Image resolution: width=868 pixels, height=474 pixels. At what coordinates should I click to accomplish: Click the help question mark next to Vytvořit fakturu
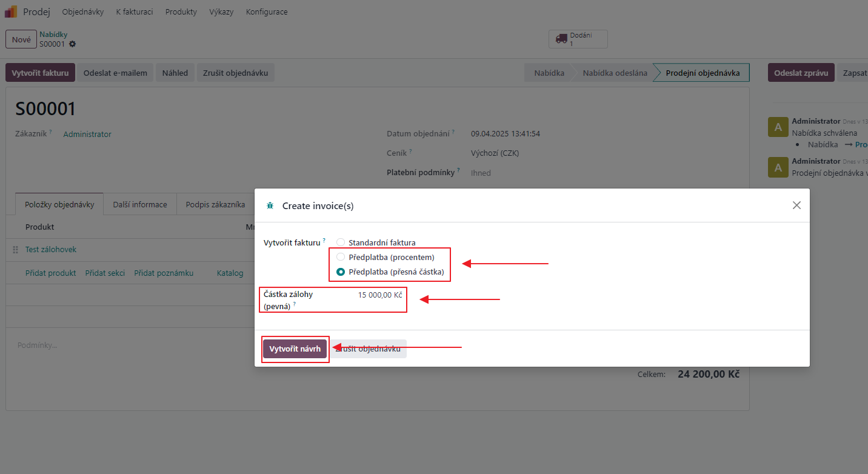click(x=324, y=241)
